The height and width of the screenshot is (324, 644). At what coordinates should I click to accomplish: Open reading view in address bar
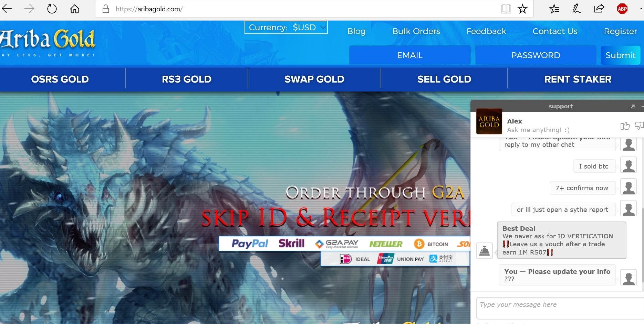tap(506, 9)
